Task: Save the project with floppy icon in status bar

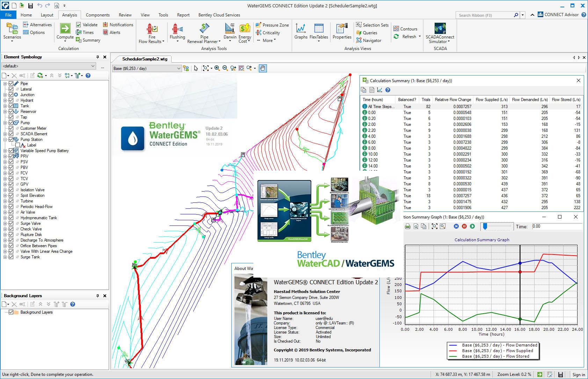Action: coord(560,374)
